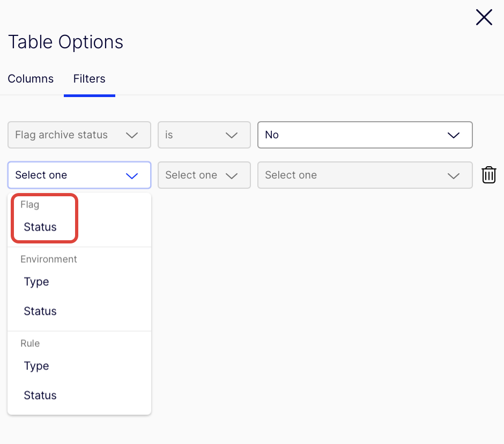
Task: Click the Rule group header label
Action: click(30, 343)
